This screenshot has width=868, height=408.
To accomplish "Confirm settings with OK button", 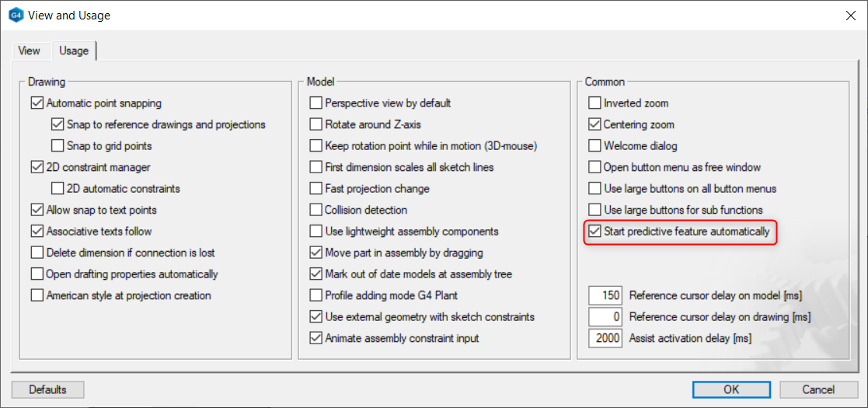I will 731,389.
